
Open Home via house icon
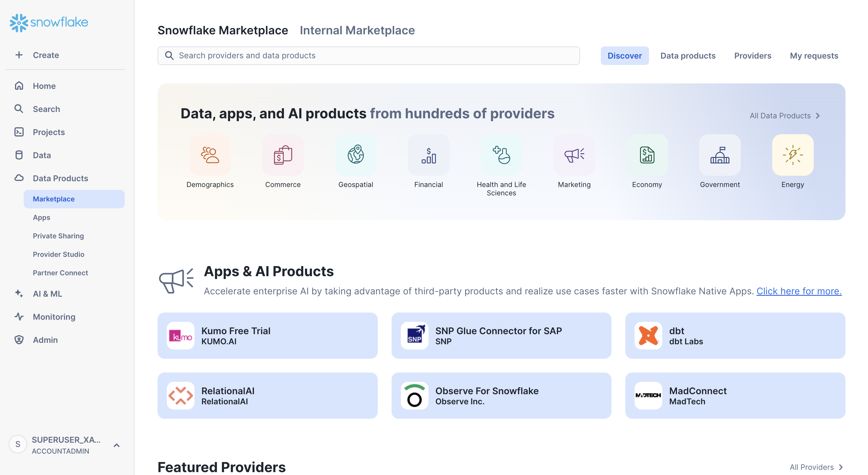[x=19, y=86]
